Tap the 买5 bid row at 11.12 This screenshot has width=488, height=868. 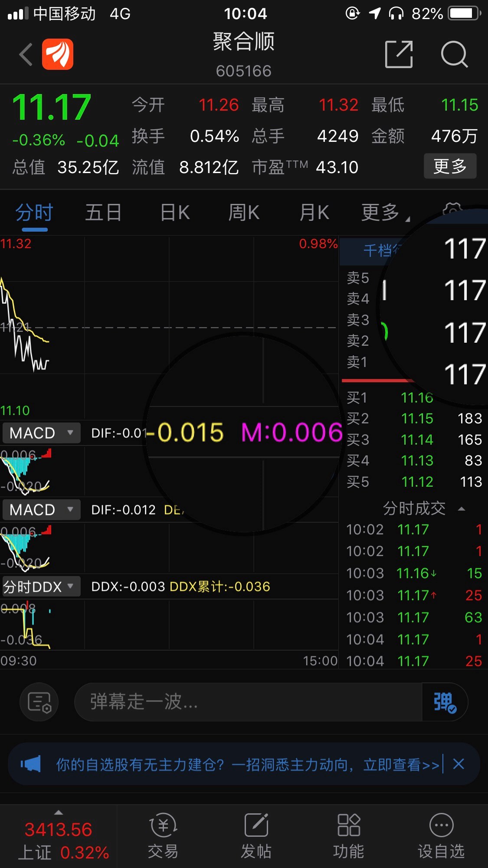point(414,482)
